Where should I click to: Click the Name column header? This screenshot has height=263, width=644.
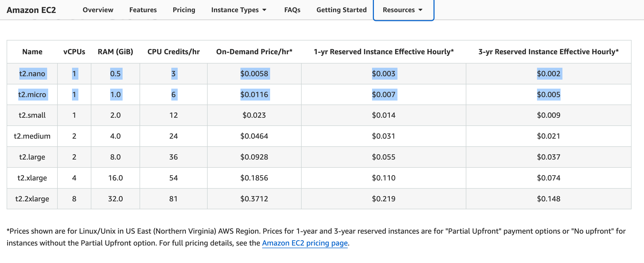point(32,52)
